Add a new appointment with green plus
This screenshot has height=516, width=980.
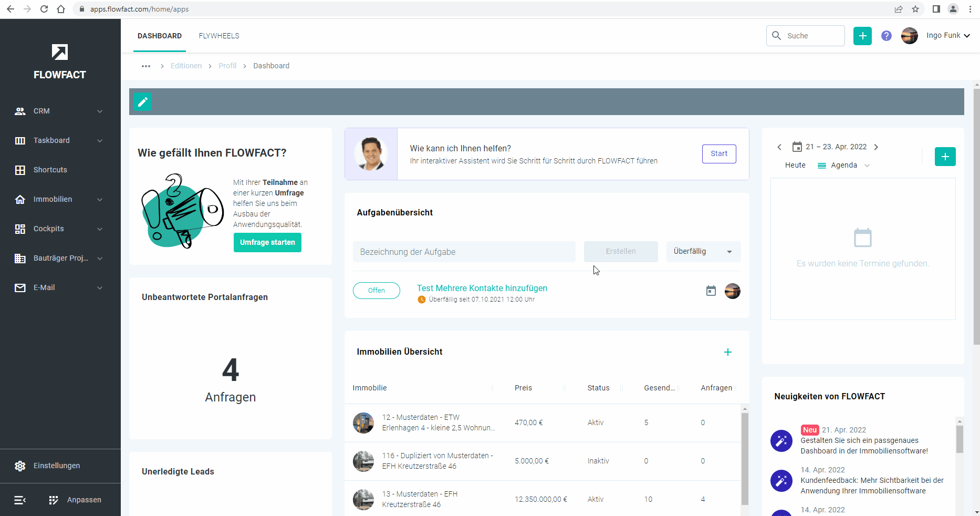coord(945,157)
